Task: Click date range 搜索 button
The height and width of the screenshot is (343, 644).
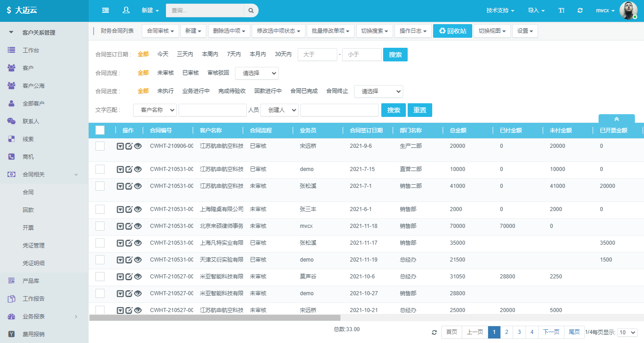Action: (395, 55)
